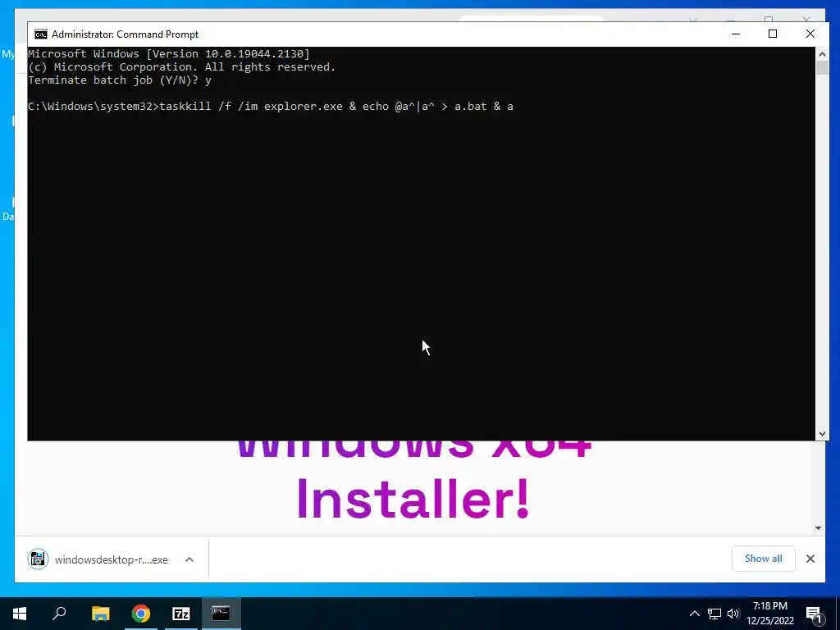This screenshot has height=630, width=840.
Task: Open the Action Center notifications icon
Action: 814,614
